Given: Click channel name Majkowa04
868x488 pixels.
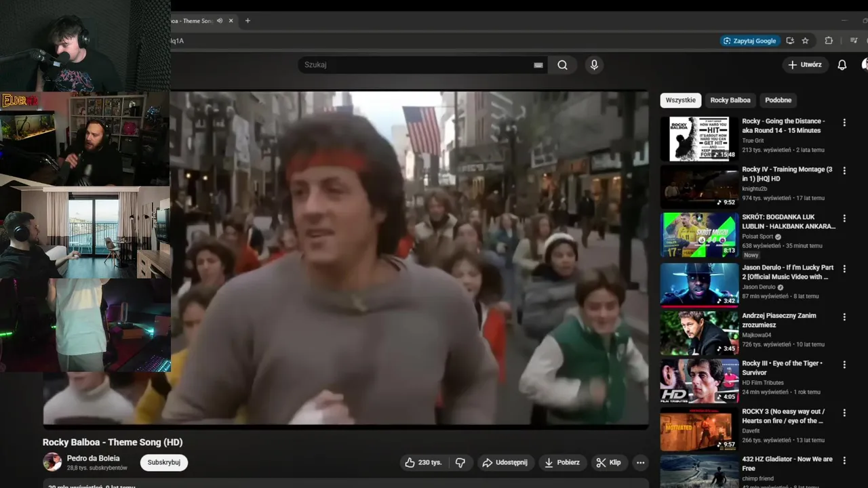Looking at the screenshot, I should [x=757, y=334].
